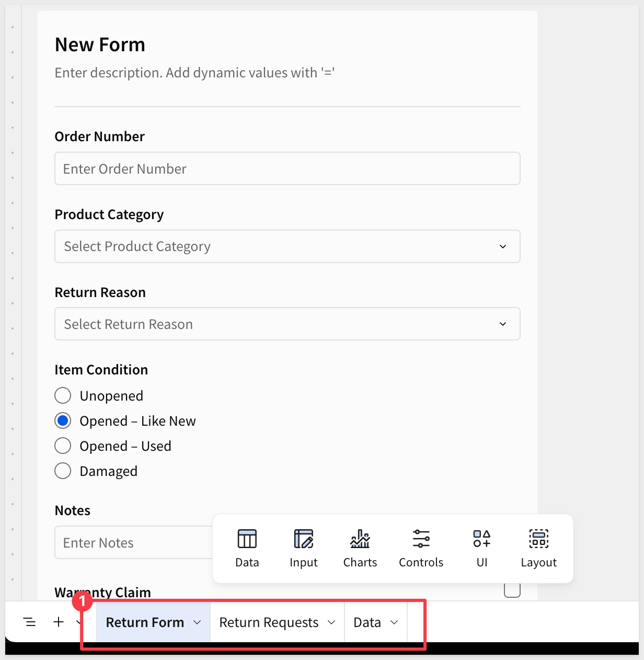Select the Damaged radio option

(x=63, y=471)
